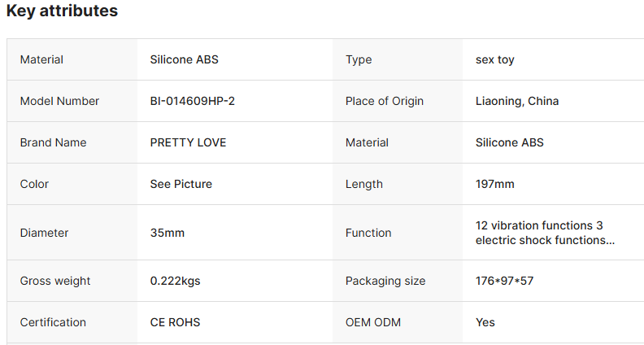Click the Model Number label cell
Viewport: 644px width, 345px height.
click(59, 101)
